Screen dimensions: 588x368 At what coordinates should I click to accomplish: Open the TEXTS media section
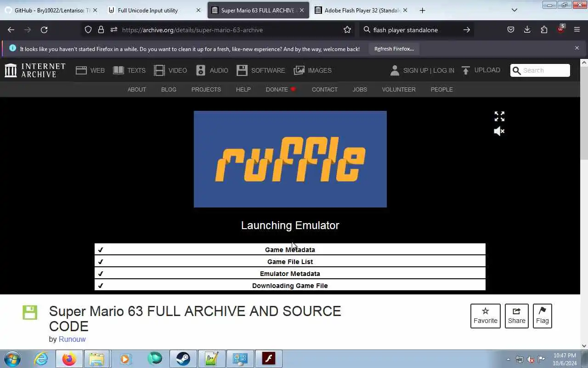click(129, 70)
